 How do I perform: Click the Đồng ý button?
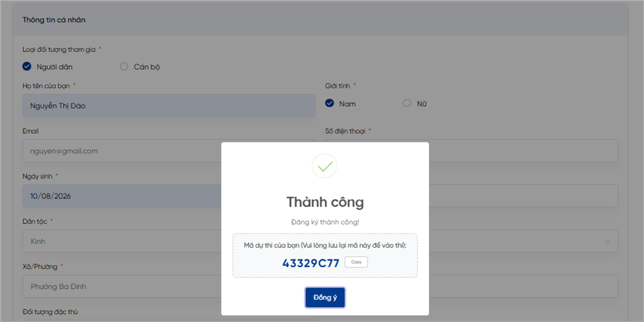click(325, 297)
